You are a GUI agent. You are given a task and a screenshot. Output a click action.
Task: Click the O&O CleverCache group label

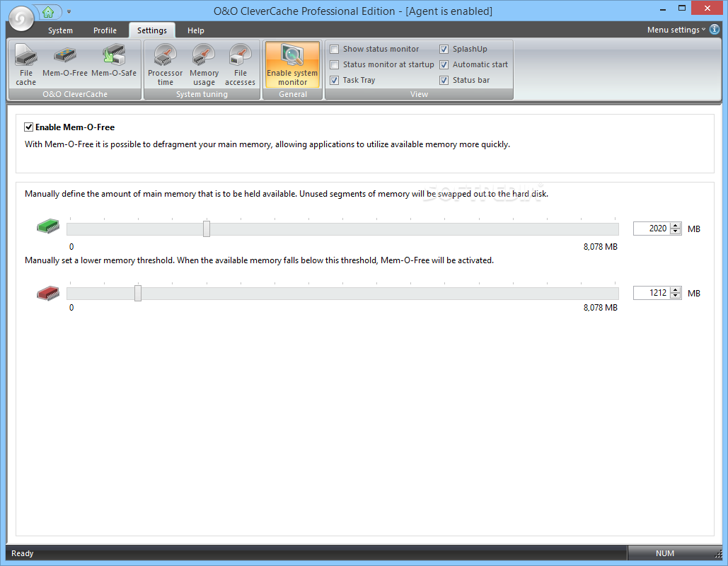(75, 94)
